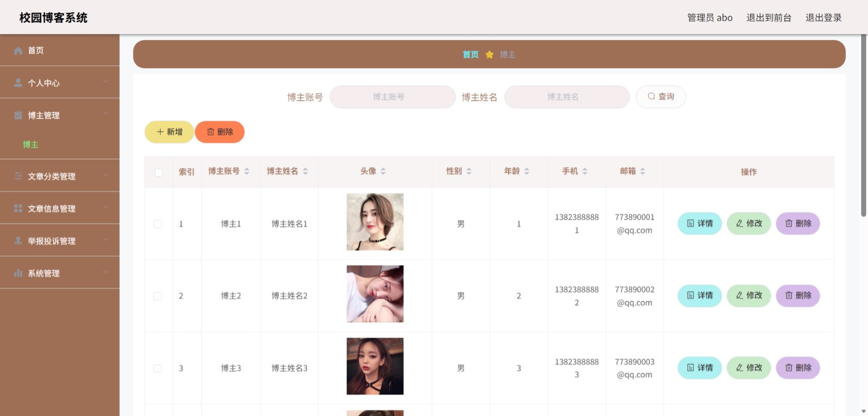Open 首页 in the sidebar menu
The height and width of the screenshot is (416, 868).
(x=60, y=50)
